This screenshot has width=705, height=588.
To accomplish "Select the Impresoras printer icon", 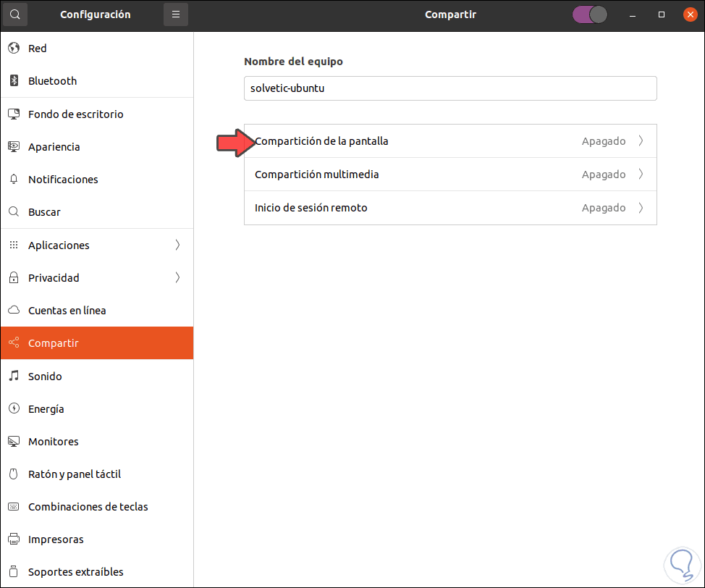I will pyautogui.click(x=14, y=539).
